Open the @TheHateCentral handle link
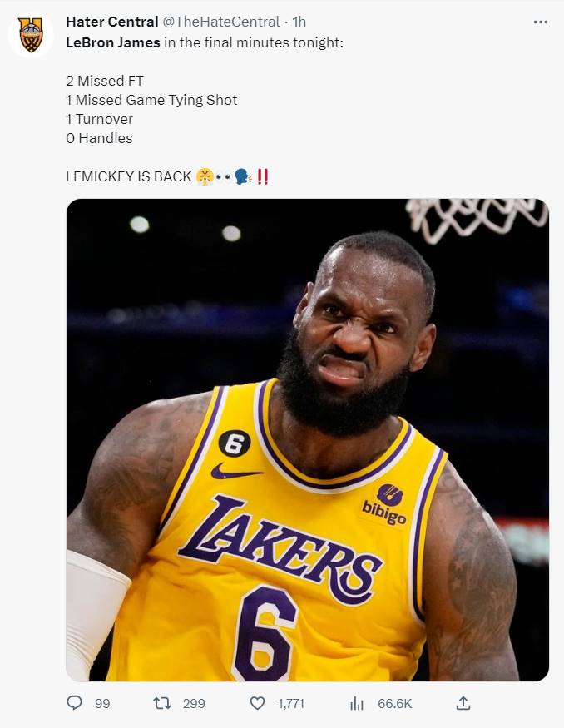 [220, 22]
